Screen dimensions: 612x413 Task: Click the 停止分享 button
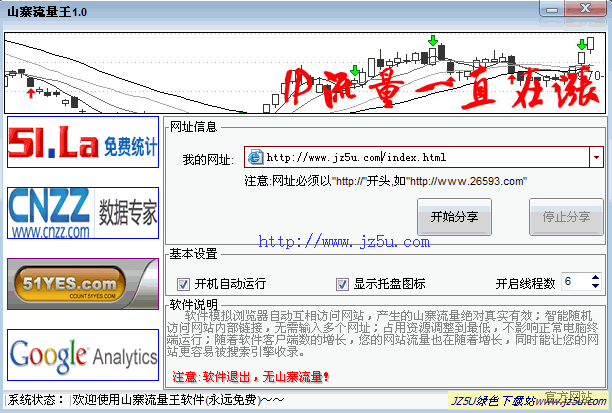(566, 217)
